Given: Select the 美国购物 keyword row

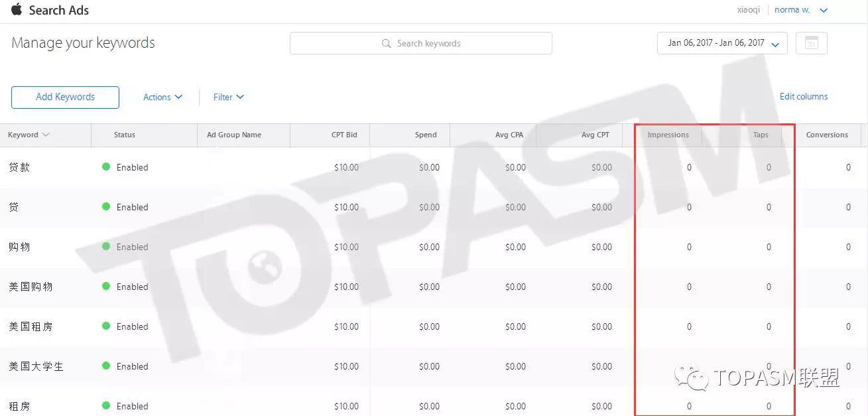Looking at the screenshot, I should tap(31, 287).
